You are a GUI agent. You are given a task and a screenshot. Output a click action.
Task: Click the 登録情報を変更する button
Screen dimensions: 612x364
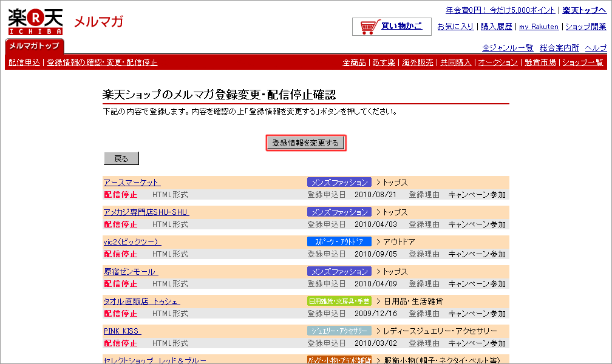pyautogui.click(x=305, y=143)
